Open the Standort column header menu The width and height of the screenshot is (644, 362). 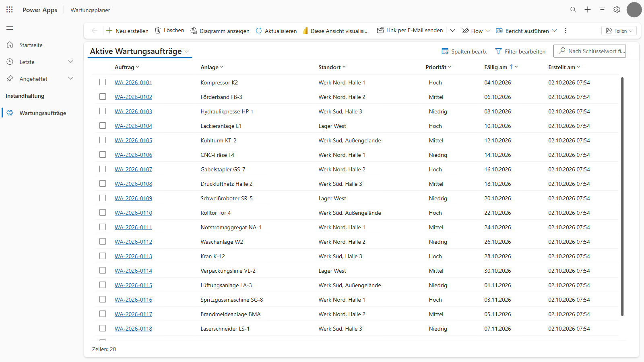(332, 67)
